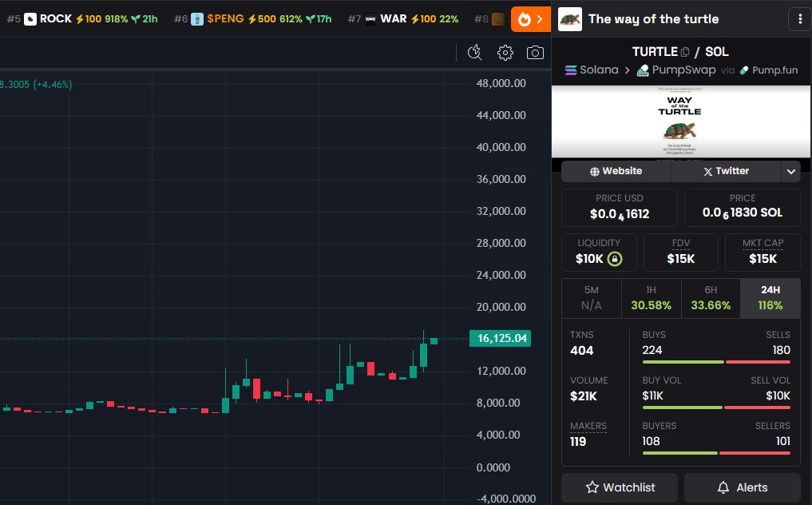Screen dimensions: 812x505
Task: Click the buys versus sells ratio bar
Action: [x=716, y=362]
